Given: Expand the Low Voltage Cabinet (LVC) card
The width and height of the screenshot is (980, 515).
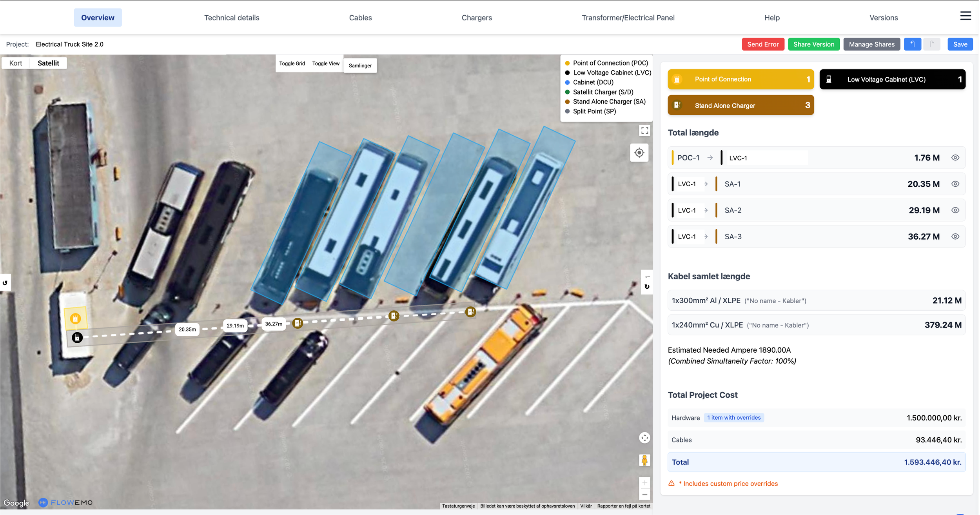Looking at the screenshot, I should (x=892, y=80).
